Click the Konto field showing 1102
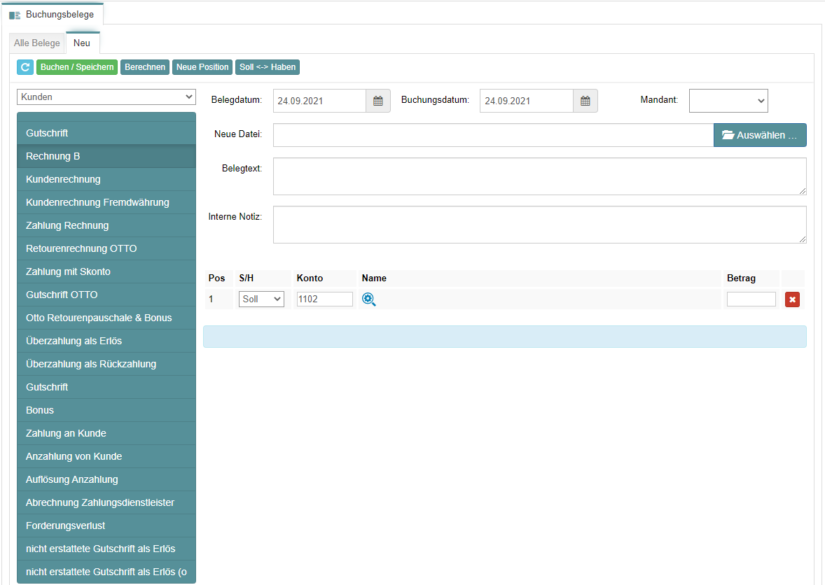The height and width of the screenshot is (585, 825). (325, 299)
